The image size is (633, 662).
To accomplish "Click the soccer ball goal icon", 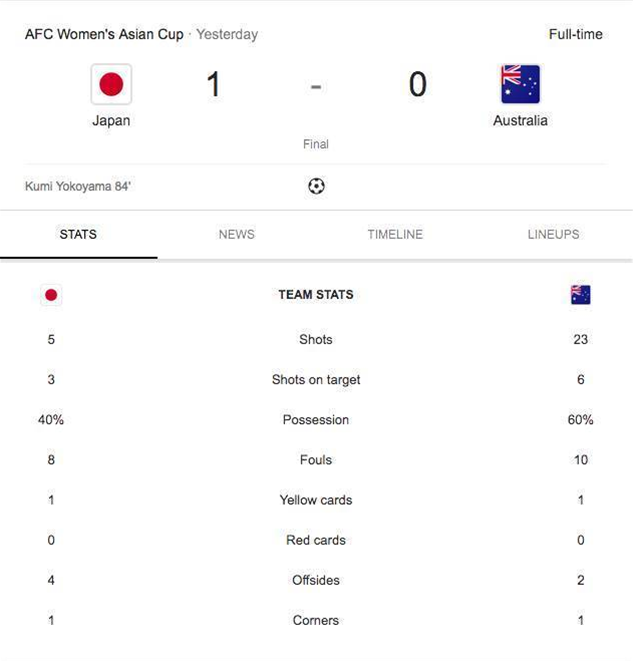I will pos(316,186).
